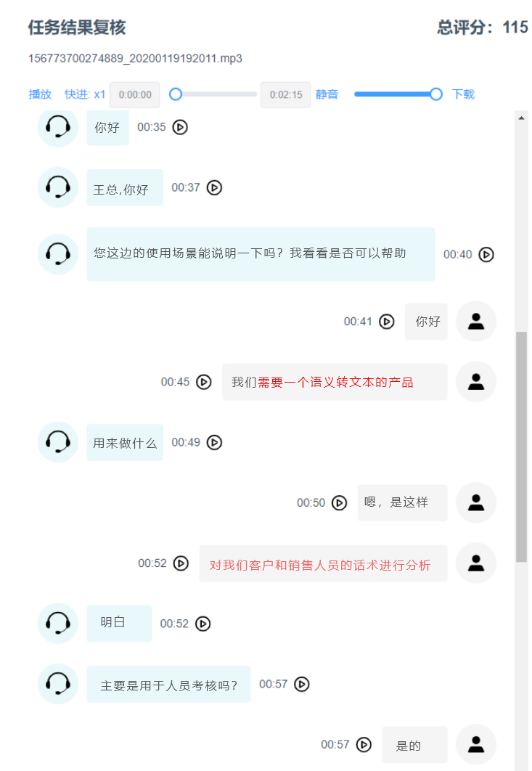This screenshot has width=532, height=771.
Task: Play the 00:57 主要是用于人员考核吗 segment
Action: click(x=301, y=685)
